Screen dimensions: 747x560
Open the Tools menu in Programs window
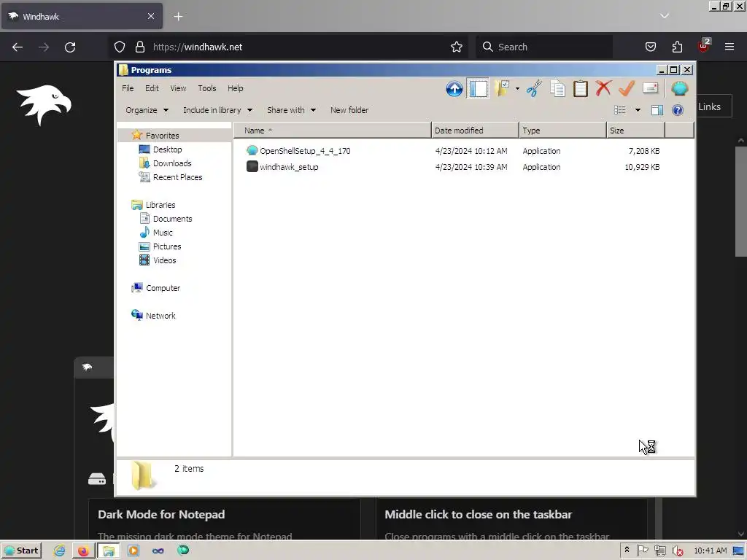(x=206, y=88)
